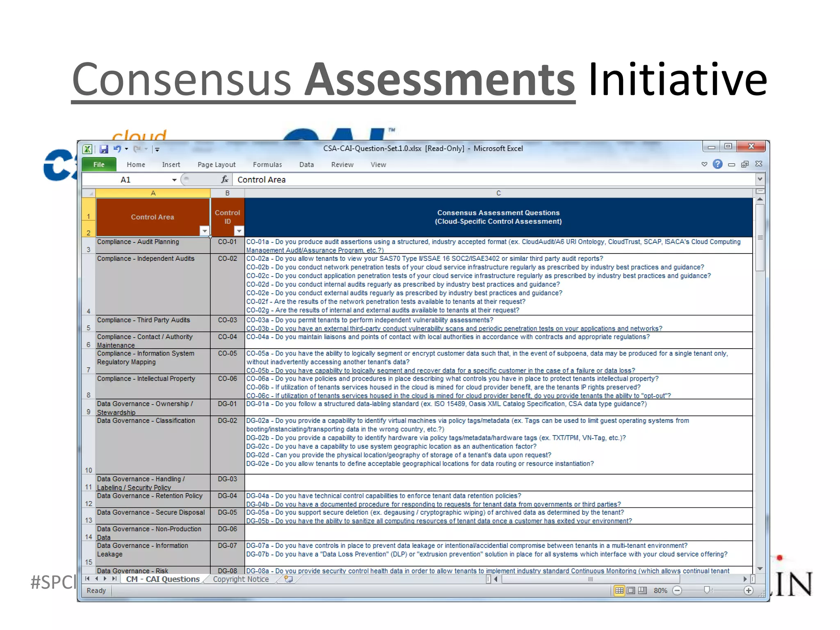Click the 'Consensus Assessment Questions' header cell
This screenshot has height=630, width=840.
click(x=498, y=217)
